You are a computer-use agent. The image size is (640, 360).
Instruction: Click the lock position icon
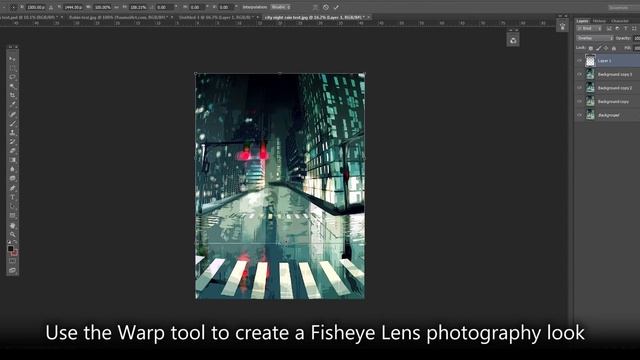tap(606, 48)
